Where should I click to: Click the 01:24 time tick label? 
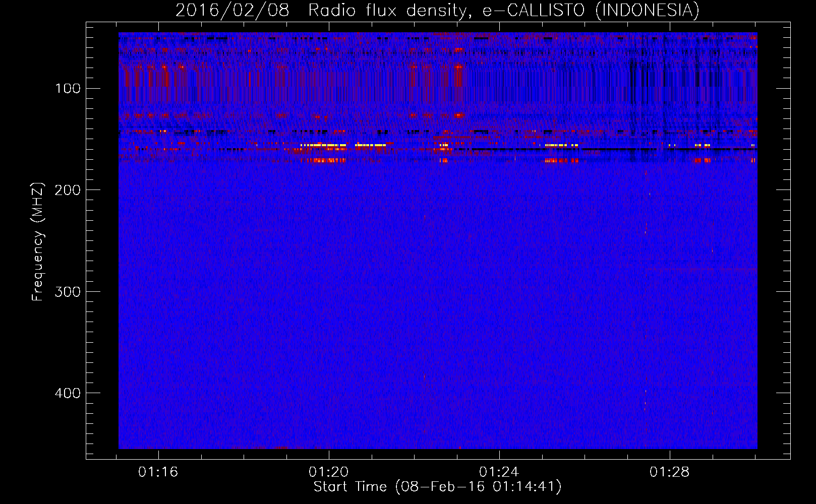499,472
